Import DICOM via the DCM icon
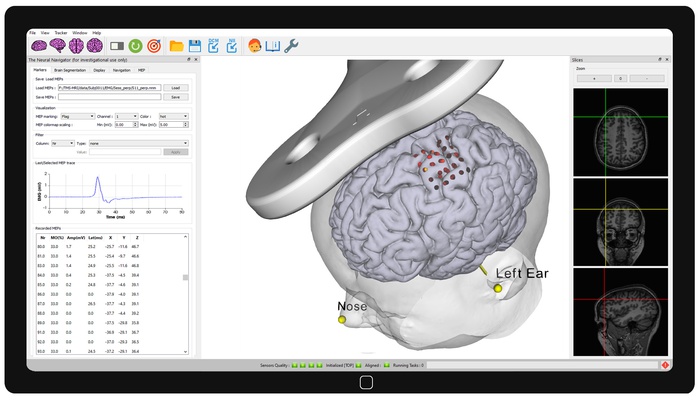 (x=213, y=46)
